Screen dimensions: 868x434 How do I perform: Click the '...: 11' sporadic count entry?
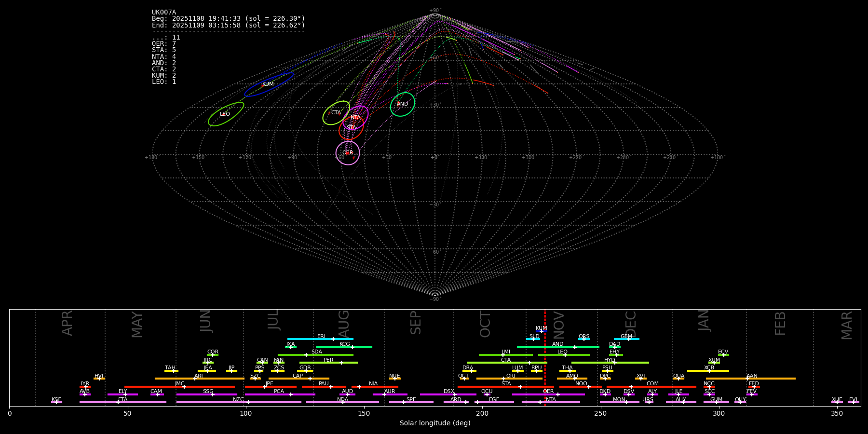pos(166,38)
